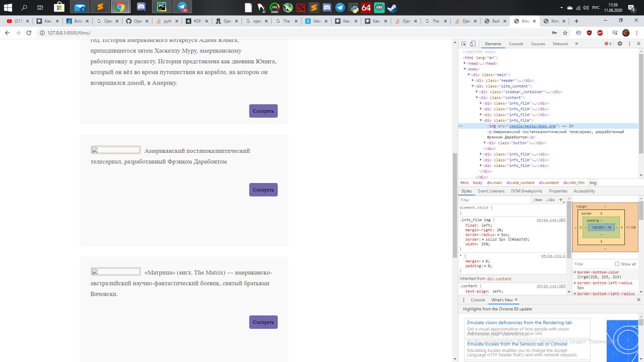Viewport: 644px width, 362px height.
Task: Switch to the Console panel tab
Action: (x=516, y=44)
